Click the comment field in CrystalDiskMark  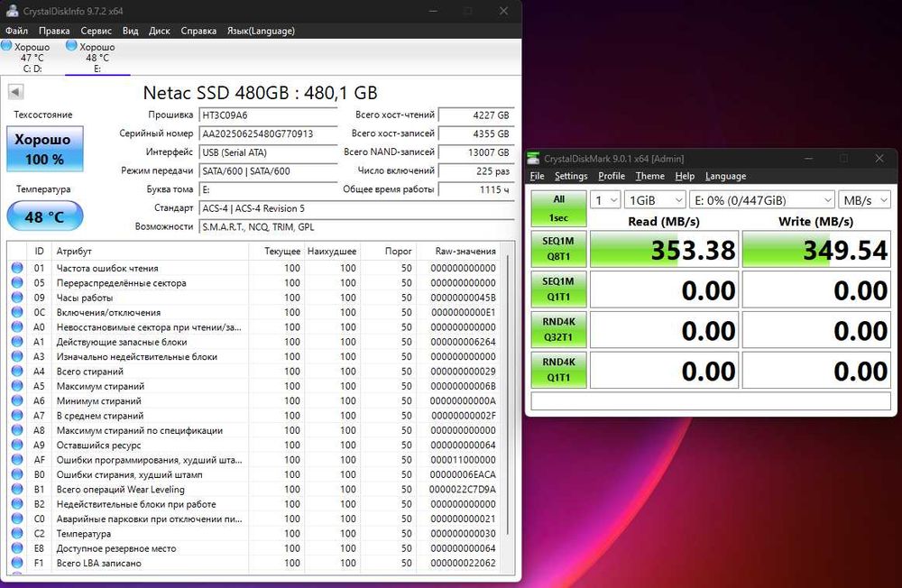click(x=711, y=400)
